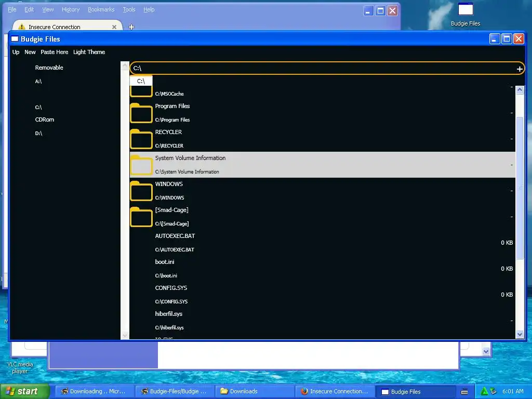Click the 6:01 AM system clock
This screenshot has width=532, height=399.
513,391
